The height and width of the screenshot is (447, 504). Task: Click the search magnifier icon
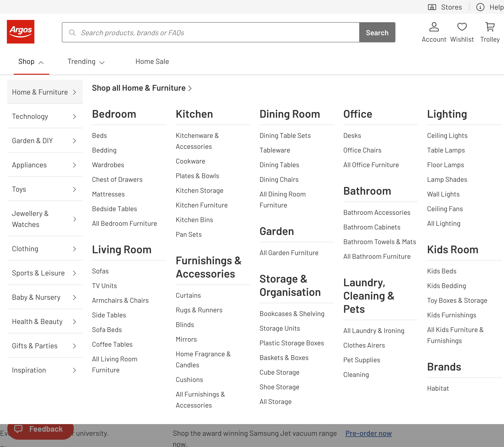click(x=72, y=32)
